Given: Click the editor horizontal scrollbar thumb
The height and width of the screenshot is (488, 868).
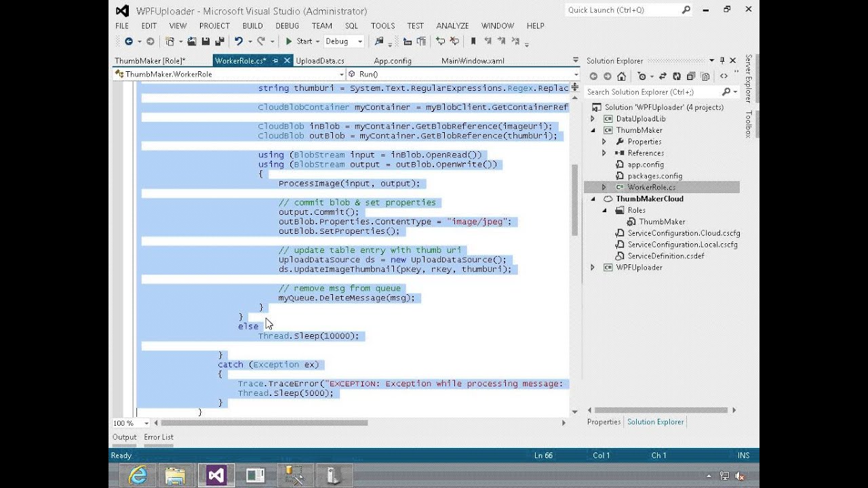Looking at the screenshot, I should [265, 423].
